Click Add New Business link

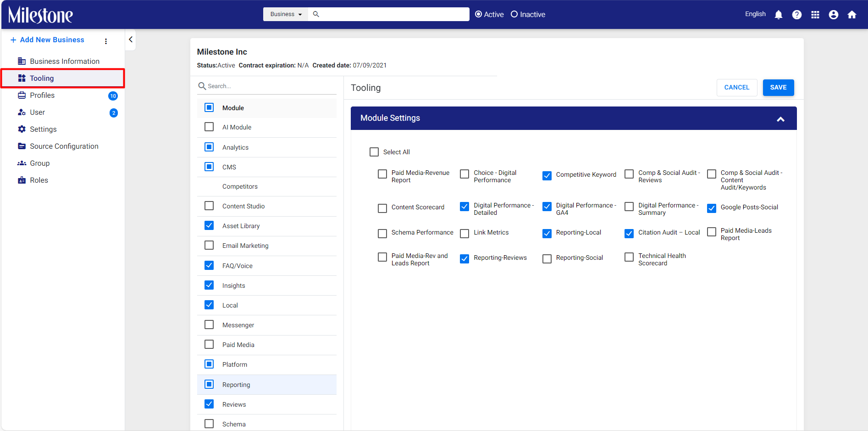[52, 40]
